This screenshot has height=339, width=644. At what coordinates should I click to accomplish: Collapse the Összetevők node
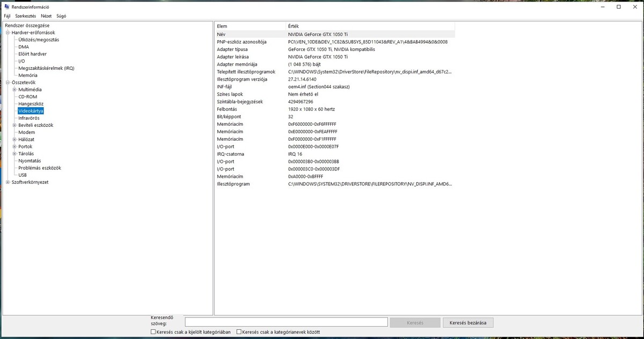click(8, 83)
